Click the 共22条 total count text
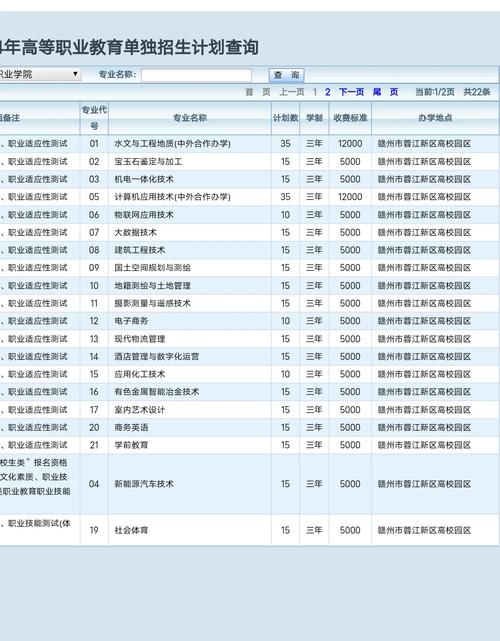Image resolution: width=500 pixels, height=641 pixels. pyautogui.click(x=477, y=92)
